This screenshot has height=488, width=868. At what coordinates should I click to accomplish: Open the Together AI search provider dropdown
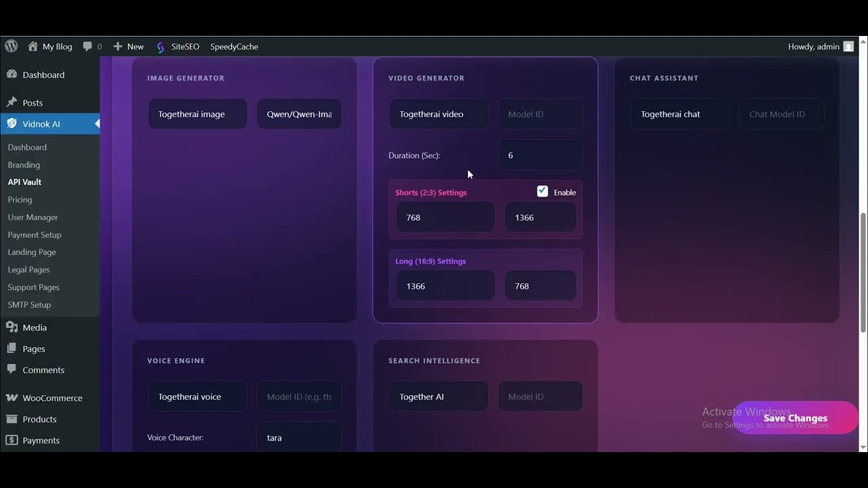pyautogui.click(x=439, y=396)
